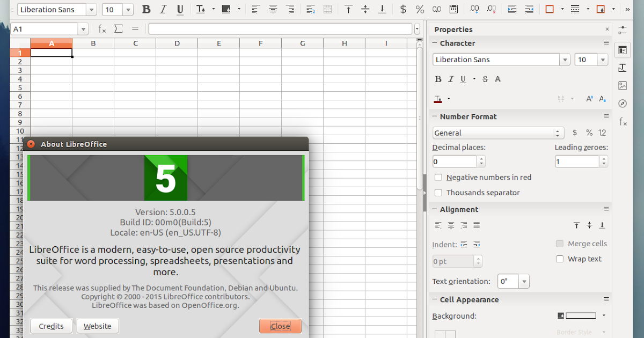Add a decimal place via toolbar
644x338 pixels.
[x=474, y=10]
